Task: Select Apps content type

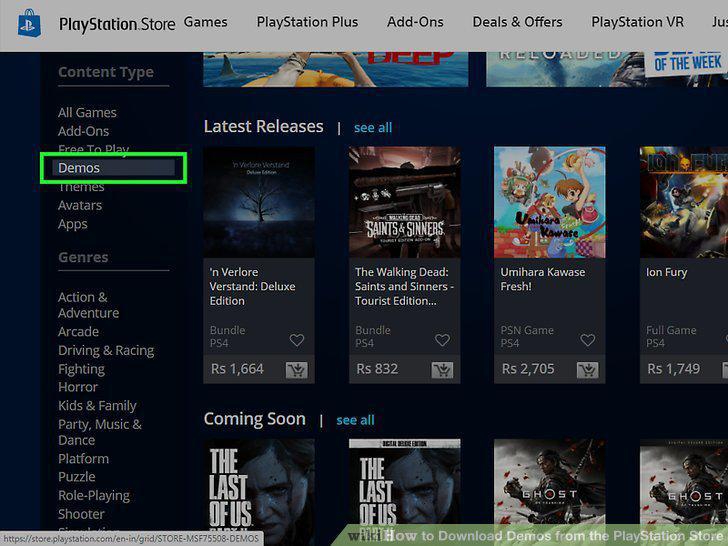Action: click(73, 224)
